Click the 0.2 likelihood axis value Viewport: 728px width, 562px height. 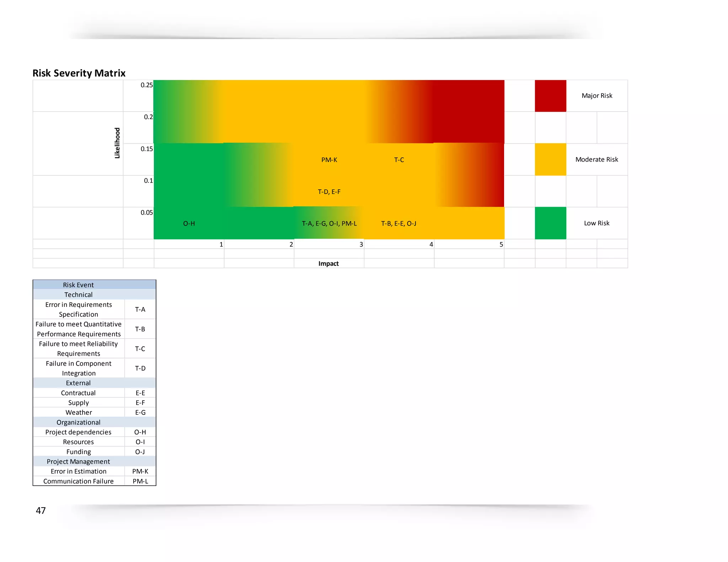(148, 117)
